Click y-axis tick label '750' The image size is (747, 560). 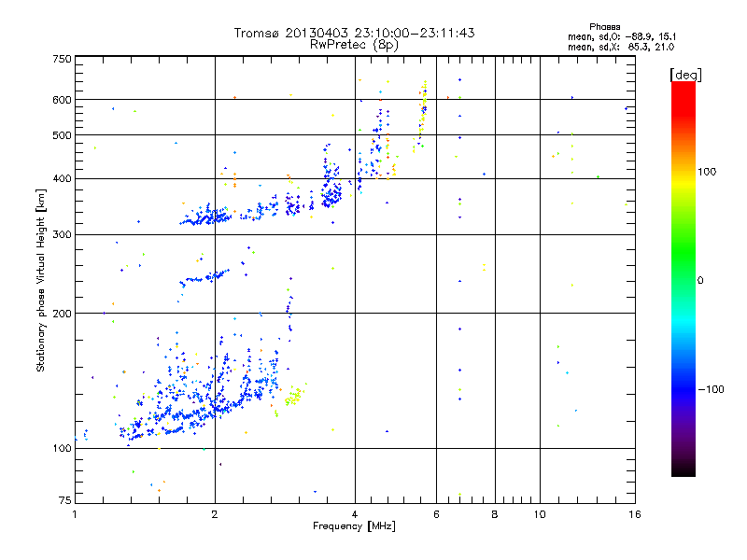pyautogui.click(x=62, y=59)
